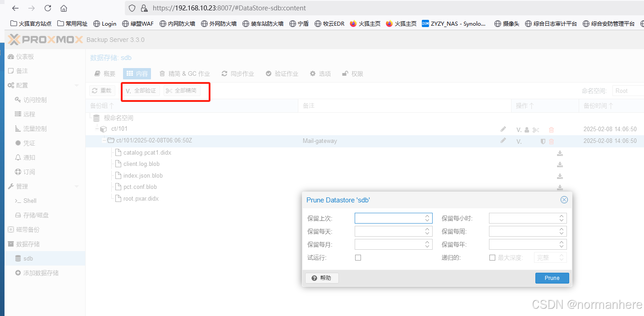
Task: Delete backup group ct/101 via trash icon
Action: [x=551, y=130]
